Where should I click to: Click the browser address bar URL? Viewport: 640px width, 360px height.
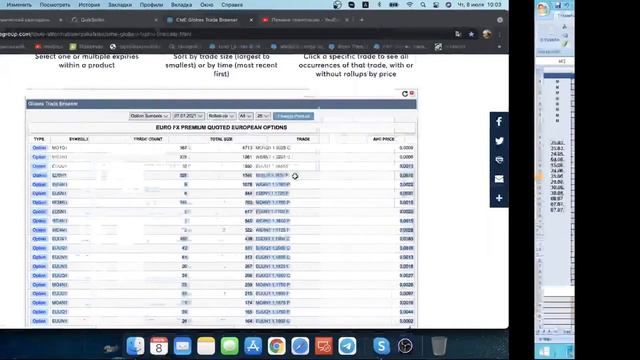(96, 34)
